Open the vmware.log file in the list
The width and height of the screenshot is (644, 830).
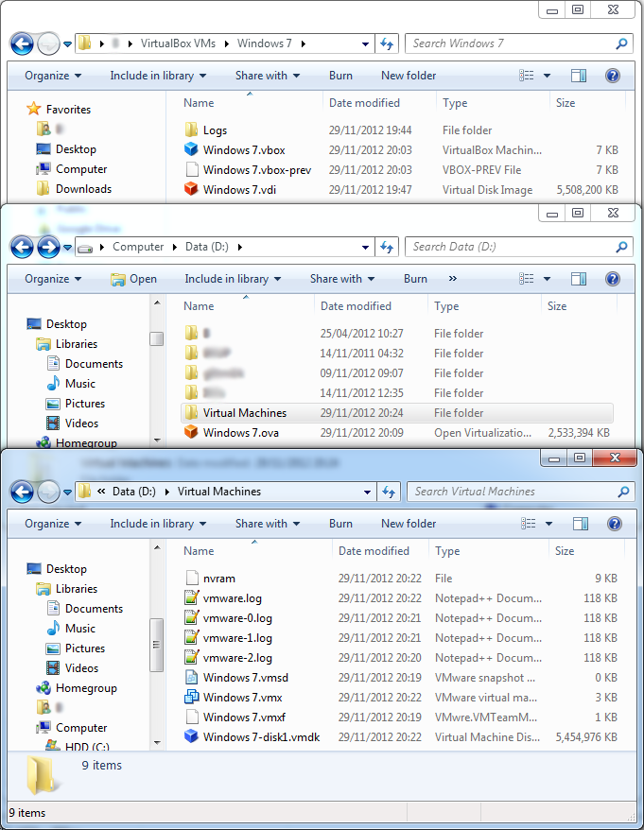tap(232, 598)
